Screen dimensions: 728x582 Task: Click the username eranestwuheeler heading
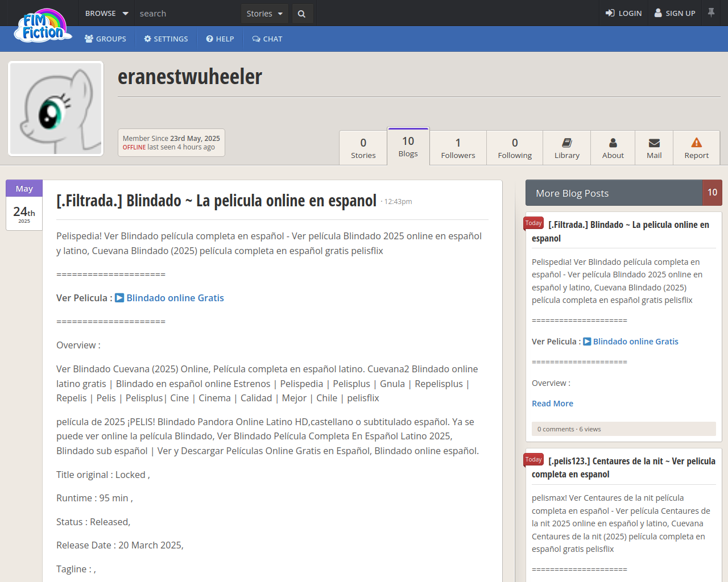(x=190, y=77)
